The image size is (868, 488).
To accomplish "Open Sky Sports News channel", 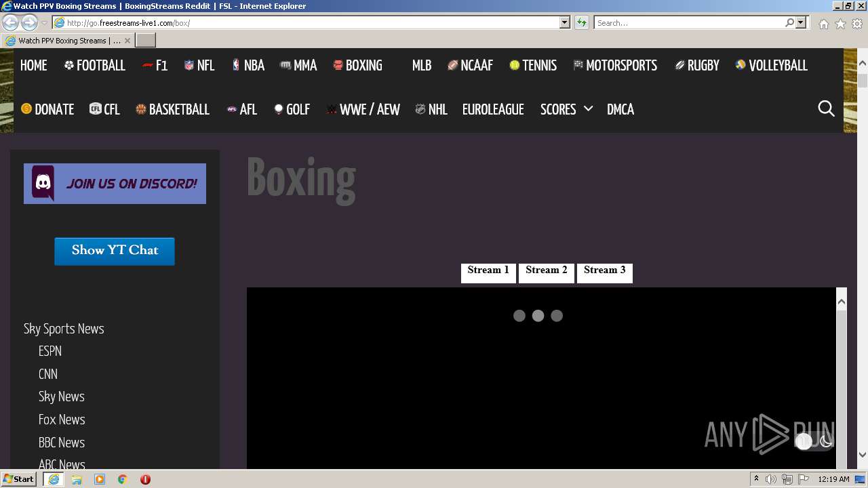I will pos(64,329).
